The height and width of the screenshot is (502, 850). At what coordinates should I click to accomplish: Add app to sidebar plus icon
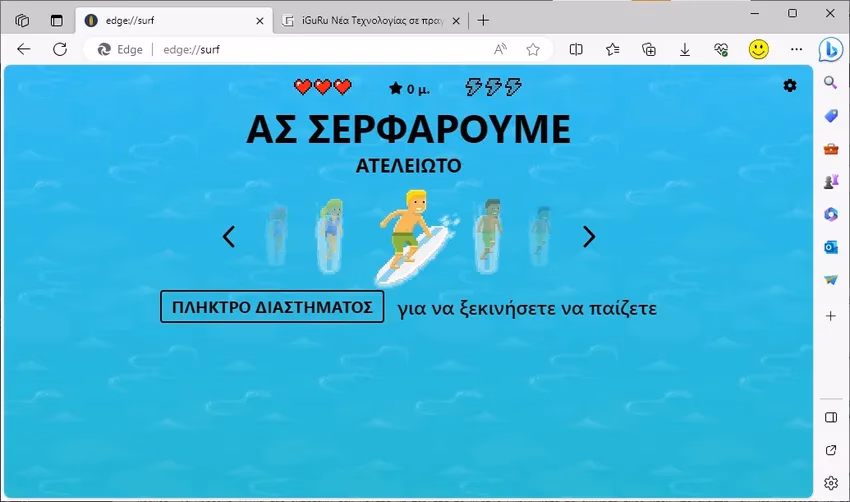click(830, 316)
